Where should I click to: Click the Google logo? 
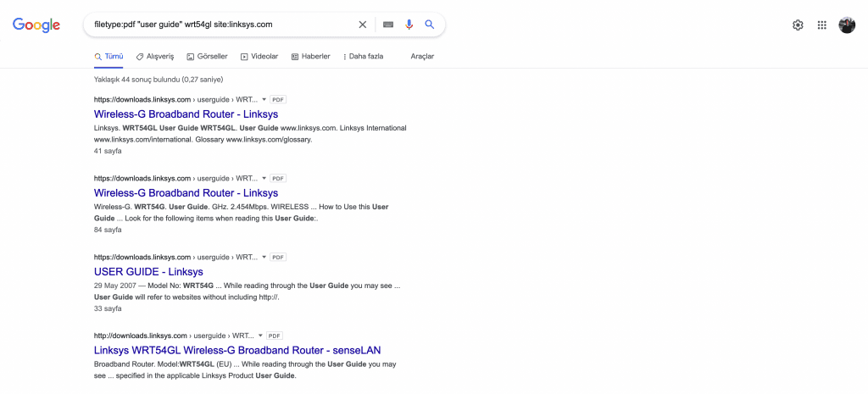[x=36, y=25]
